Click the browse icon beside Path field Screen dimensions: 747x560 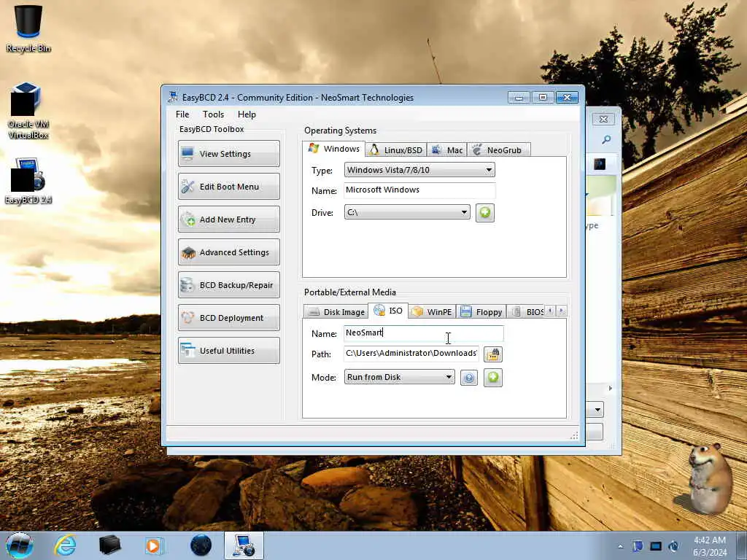[493, 354]
